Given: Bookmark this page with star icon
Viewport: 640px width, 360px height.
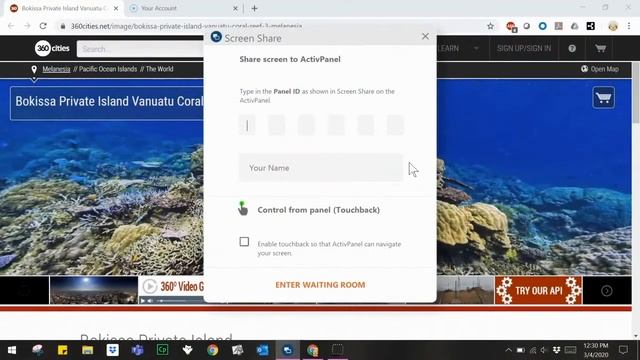Looking at the screenshot, I should (490, 26).
